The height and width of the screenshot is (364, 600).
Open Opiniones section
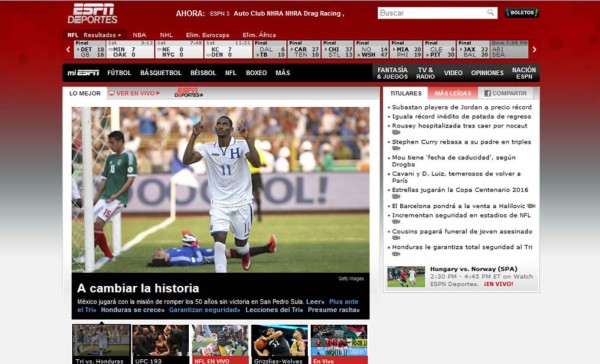pos(487,73)
